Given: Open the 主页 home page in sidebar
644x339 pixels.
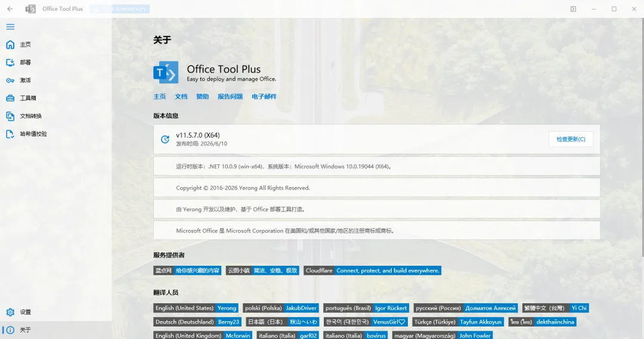Looking at the screenshot, I should coord(56,44).
